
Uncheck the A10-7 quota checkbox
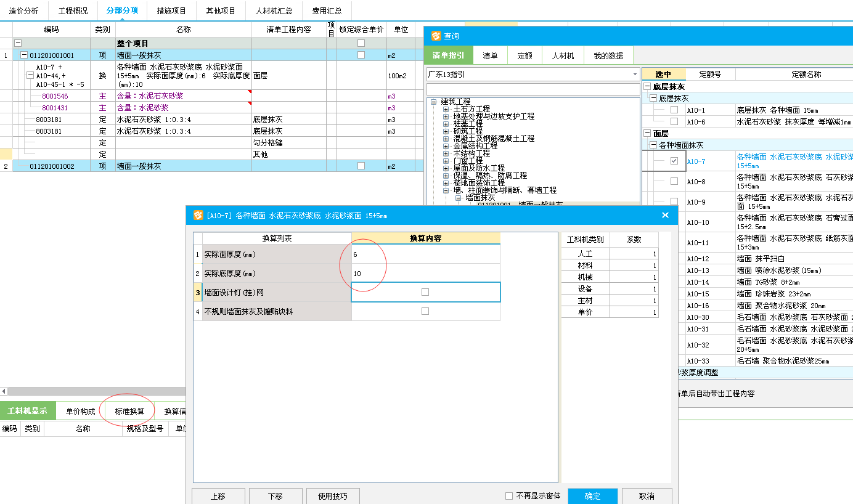[x=674, y=161]
